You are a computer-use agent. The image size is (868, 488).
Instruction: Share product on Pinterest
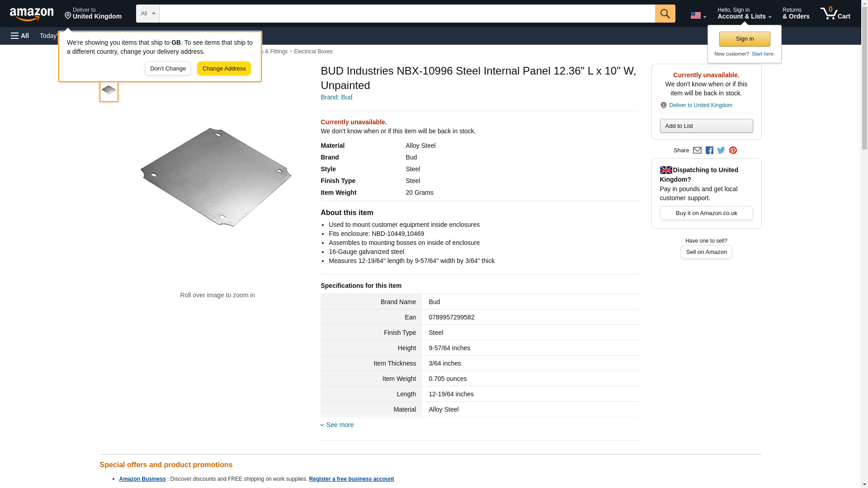733,150
